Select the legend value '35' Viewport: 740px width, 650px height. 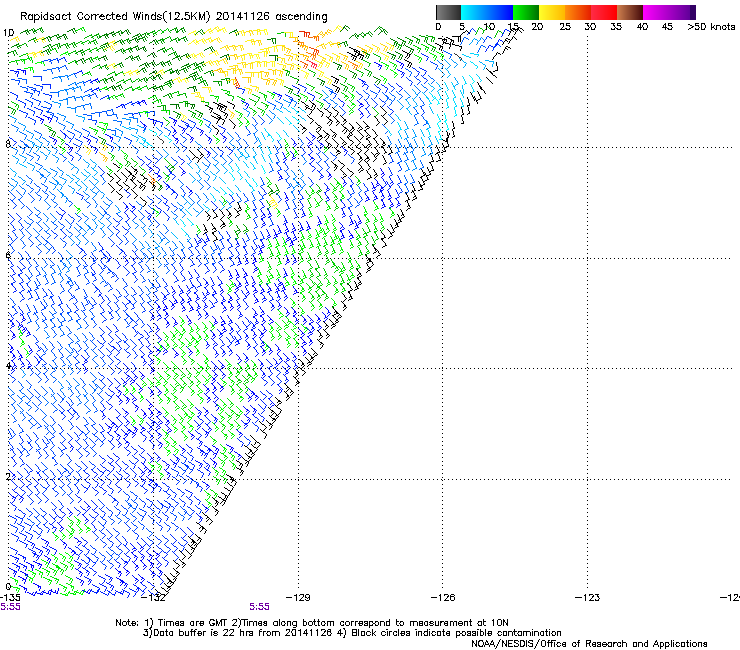616,26
